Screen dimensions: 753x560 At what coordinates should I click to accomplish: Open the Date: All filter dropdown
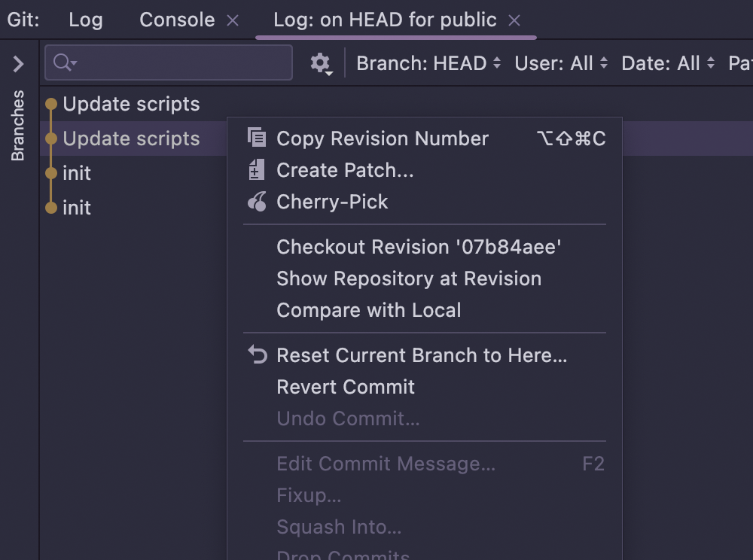click(668, 64)
